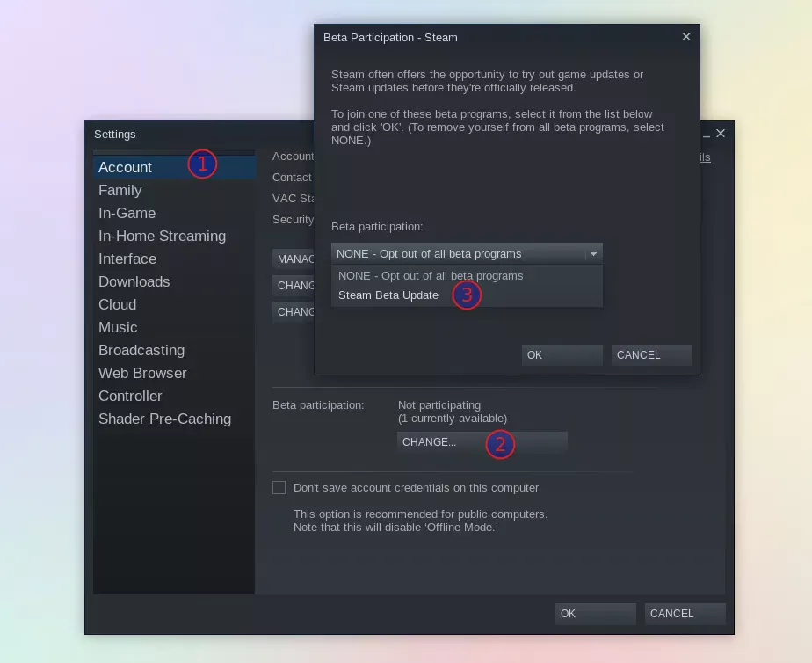Click CHANGE... under Beta participation
Viewport: 812px width, 663px height.
(x=482, y=441)
